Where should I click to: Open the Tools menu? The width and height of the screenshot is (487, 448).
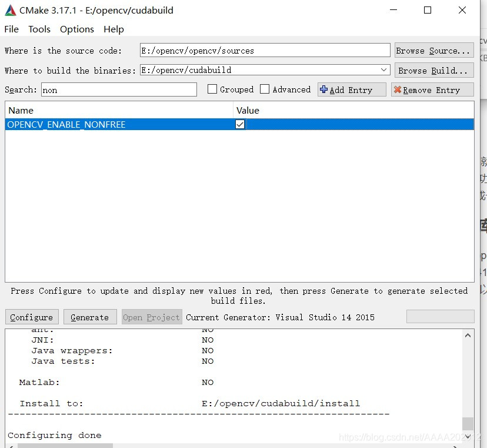click(39, 29)
